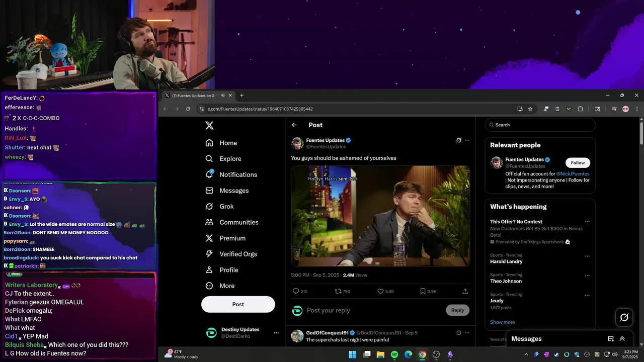Open Profile in the sidebar
This screenshot has height=362, width=644.
click(222, 270)
